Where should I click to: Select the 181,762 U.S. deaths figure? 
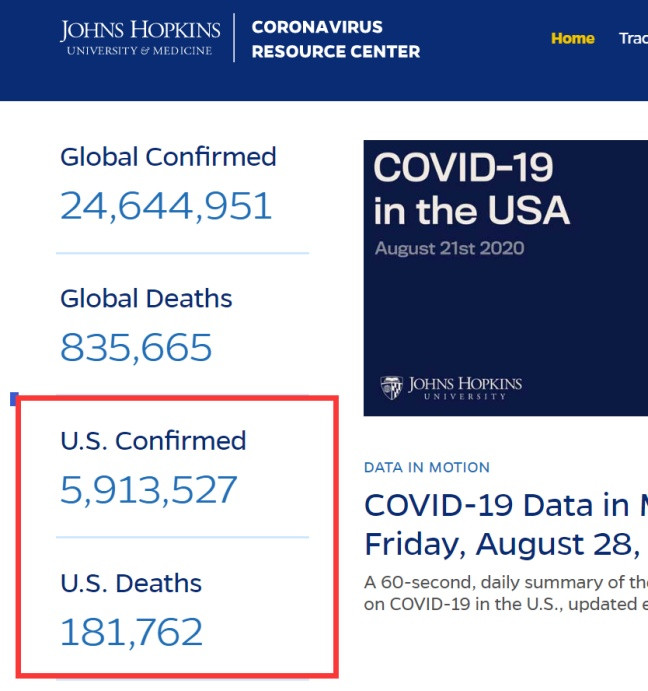pyautogui.click(x=132, y=632)
